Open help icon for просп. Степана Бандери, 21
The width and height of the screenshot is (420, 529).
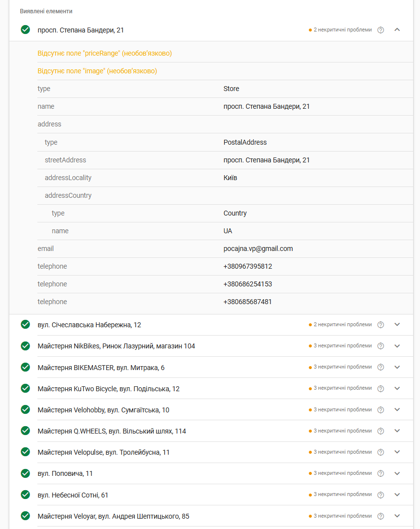(x=381, y=30)
